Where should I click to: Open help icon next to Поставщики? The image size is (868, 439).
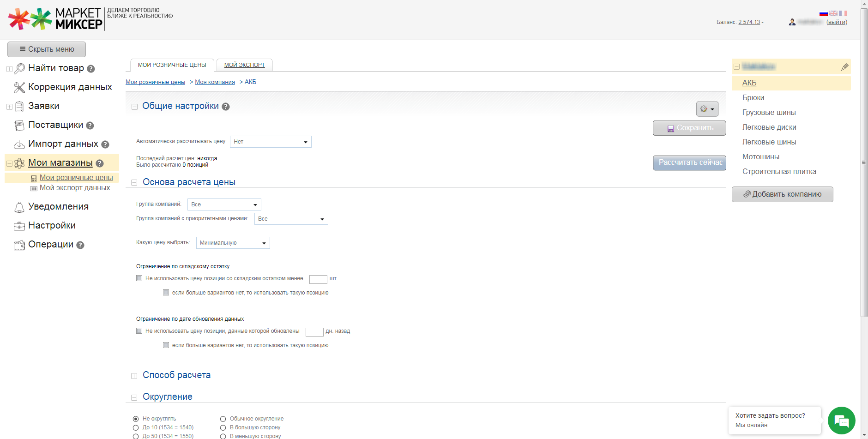(90, 126)
